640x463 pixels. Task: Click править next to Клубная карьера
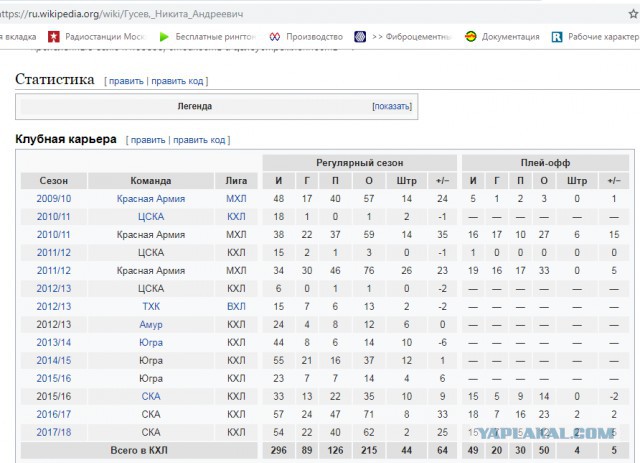tap(148, 140)
